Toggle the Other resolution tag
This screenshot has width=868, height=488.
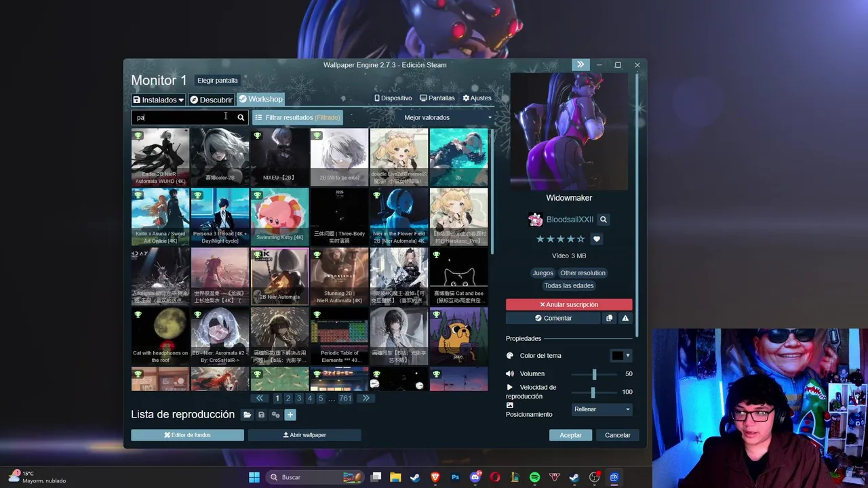[x=583, y=273]
